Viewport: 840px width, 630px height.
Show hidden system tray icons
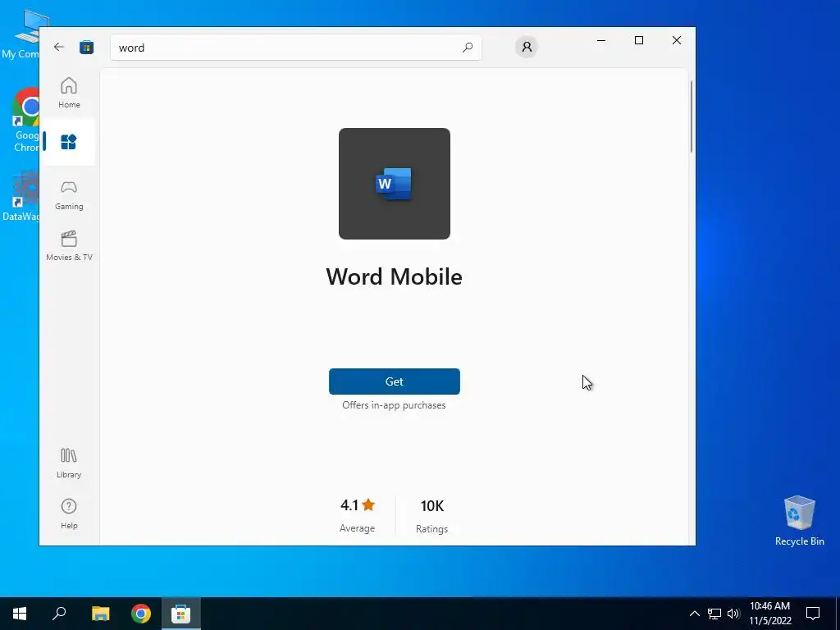pos(694,614)
